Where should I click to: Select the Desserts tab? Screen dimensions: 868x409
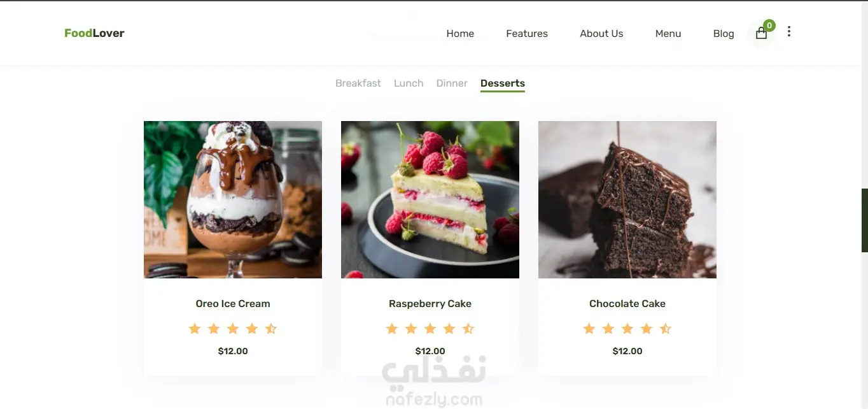pyautogui.click(x=503, y=83)
